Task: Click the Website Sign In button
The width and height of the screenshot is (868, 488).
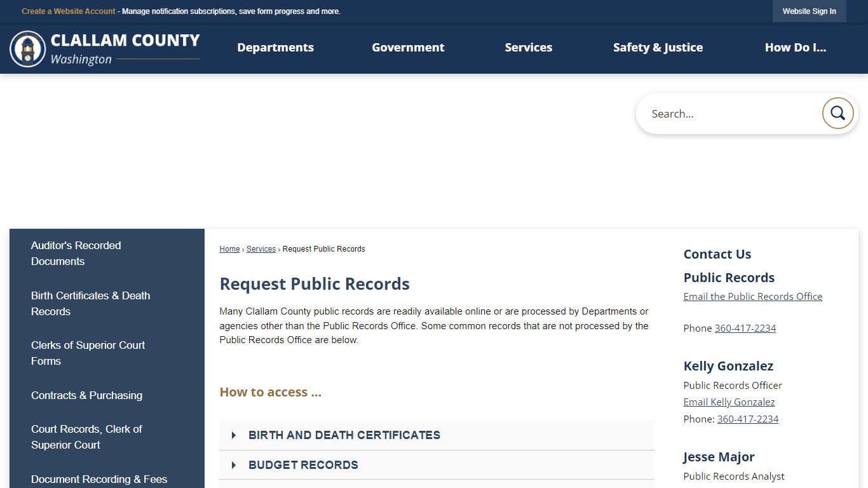Action: coord(809,11)
